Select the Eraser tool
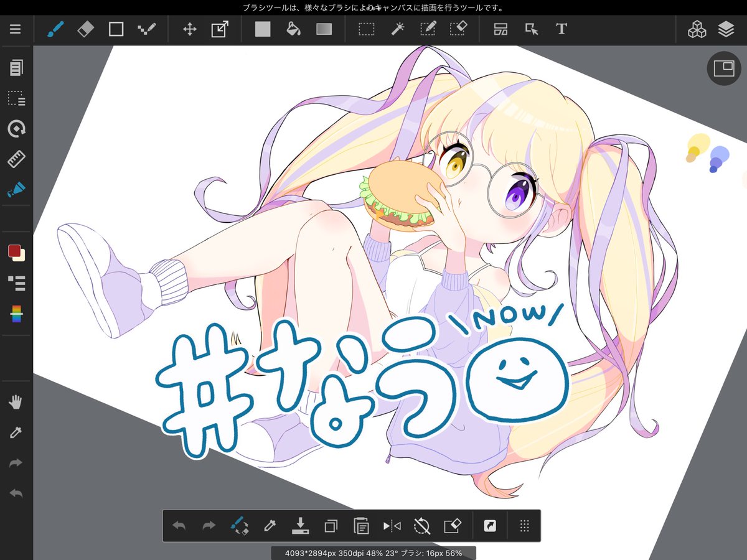The height and width of the screenshot is (560, 747). coord(86,29)
